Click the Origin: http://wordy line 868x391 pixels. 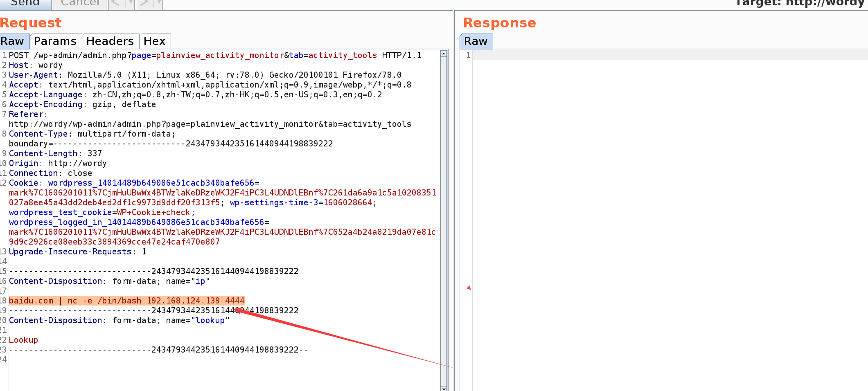58,164
